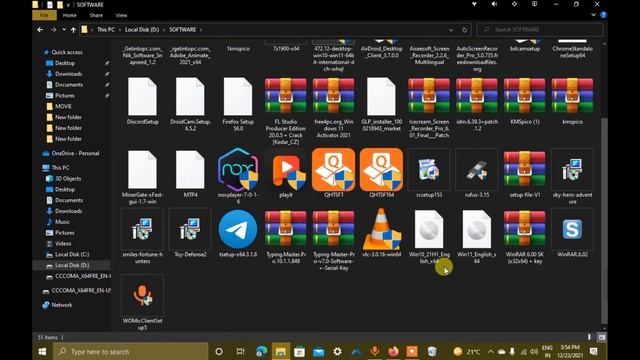640x360 pixels.
Task: Select the QHTSFT64 installer icon
Action: (381, 169)
